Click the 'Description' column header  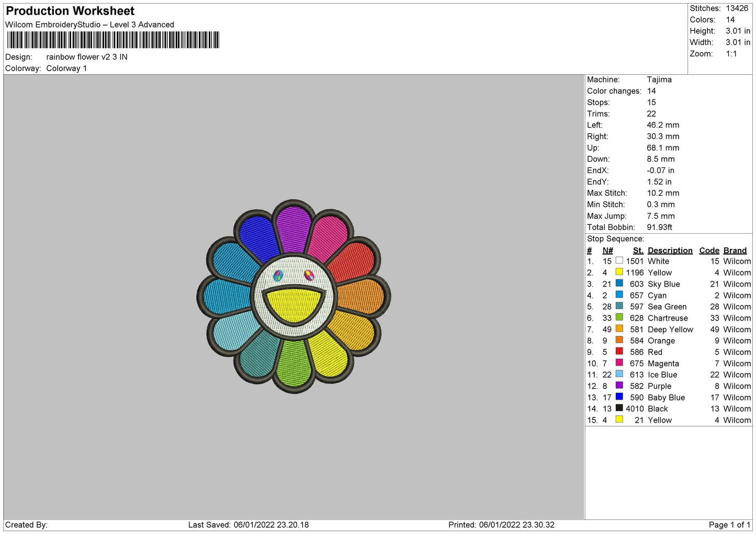tap(670, 251)
